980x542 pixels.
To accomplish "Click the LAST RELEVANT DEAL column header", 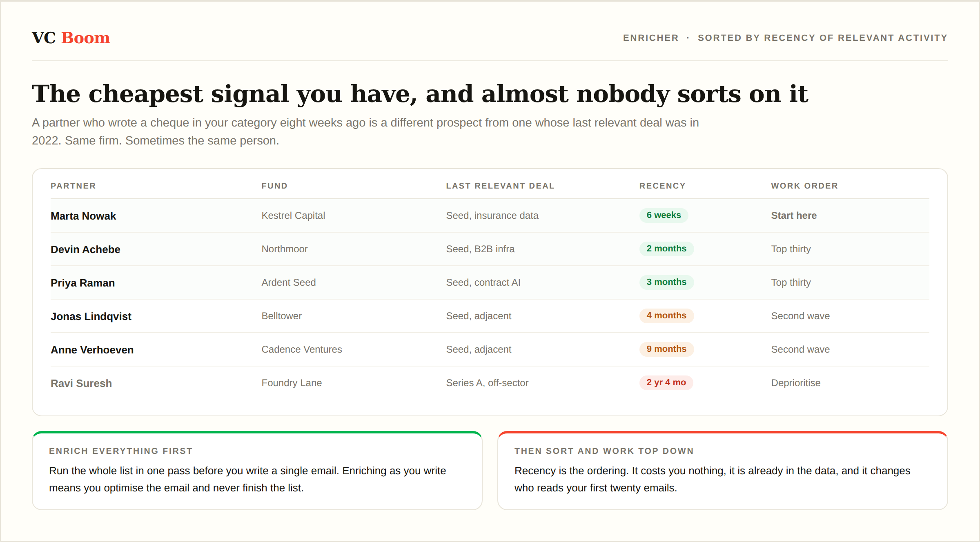I will coord(500,186).
